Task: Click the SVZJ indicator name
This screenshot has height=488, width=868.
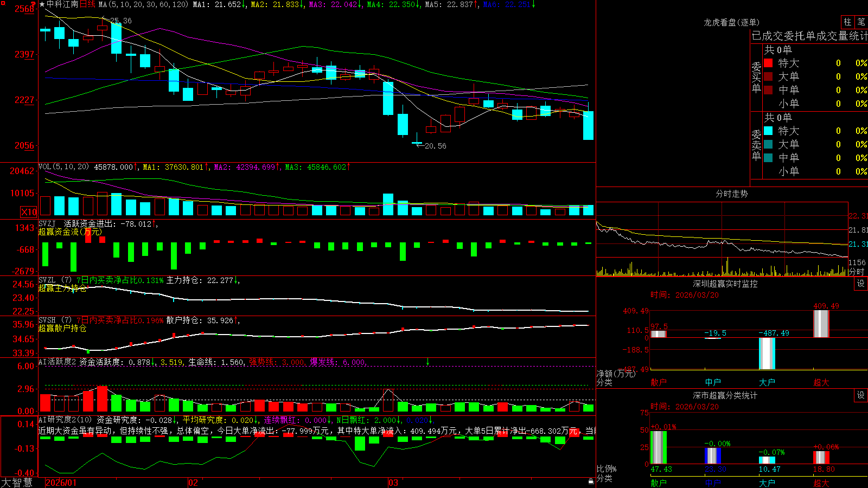Action: click(47, 223)
